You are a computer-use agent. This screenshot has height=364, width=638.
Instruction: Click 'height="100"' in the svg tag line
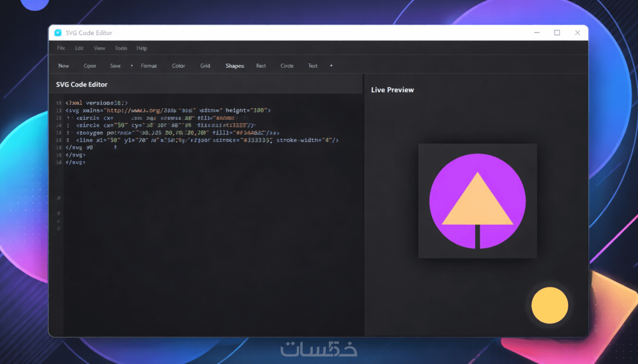click(x=246, y=110)
